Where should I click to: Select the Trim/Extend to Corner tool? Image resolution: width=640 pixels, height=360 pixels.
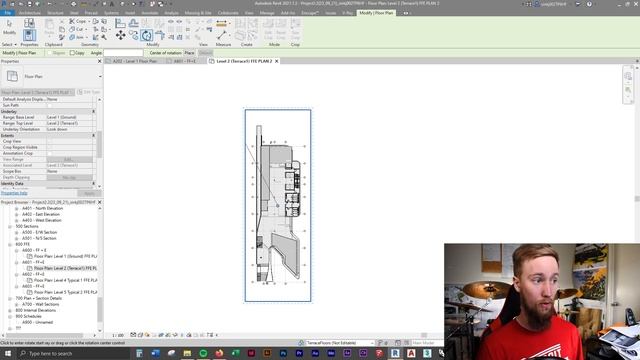click(160, 36)
